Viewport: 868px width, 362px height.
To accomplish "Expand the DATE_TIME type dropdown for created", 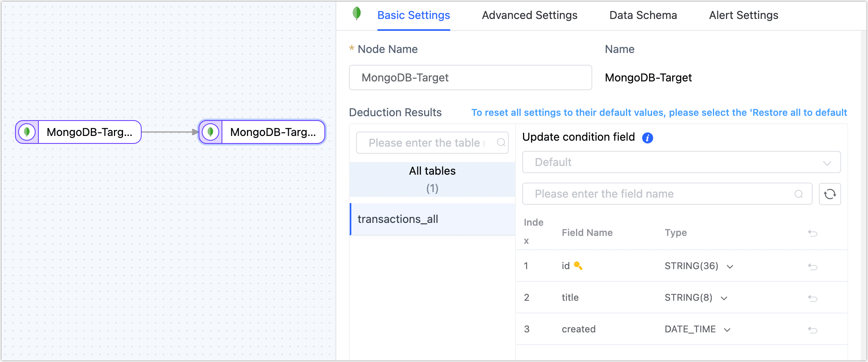I will point(727,330).
